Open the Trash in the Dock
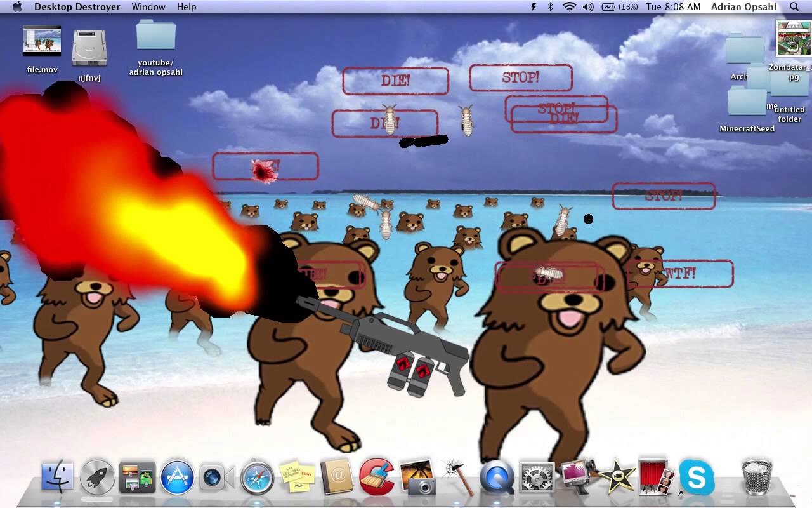 pyautogui.click(x=757, y=478)
